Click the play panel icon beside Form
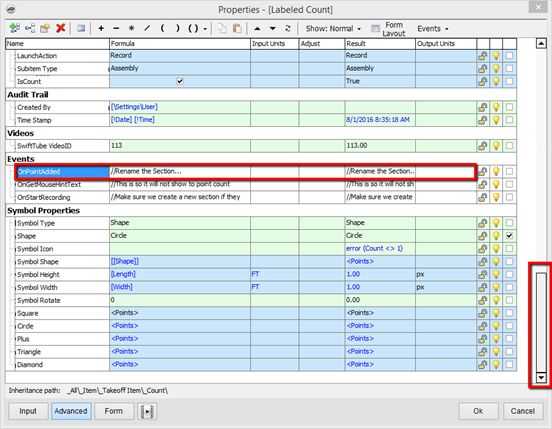Image resolution: width=552 pixels, height=429 pixels. pos(147,411)
